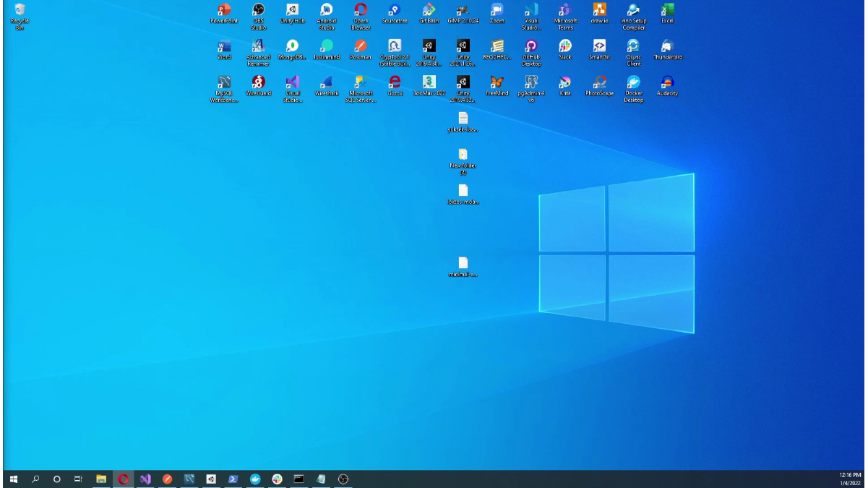
Task: Click the Excel desktop icon
Action: (668, 13)
